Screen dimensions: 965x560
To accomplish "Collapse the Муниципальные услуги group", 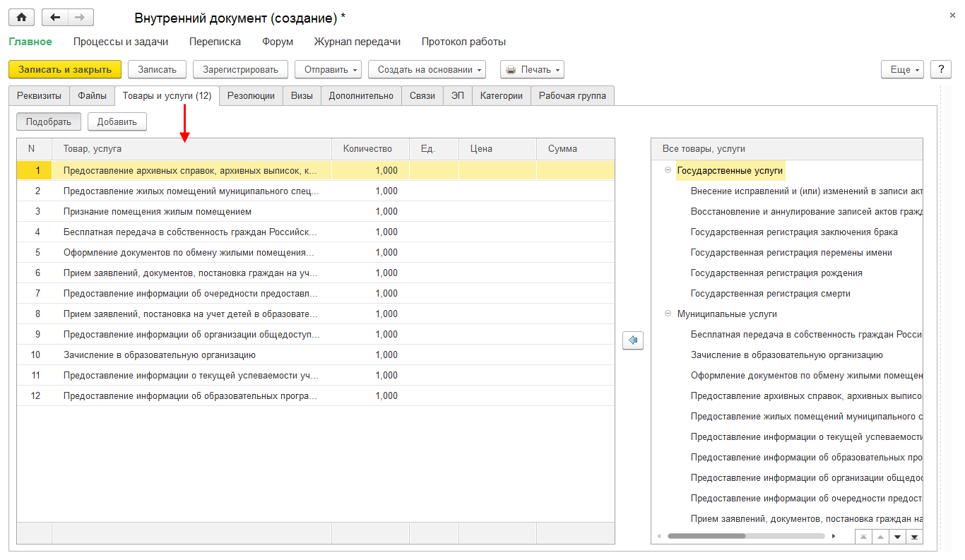I will pyautogui.click(x=668, y=314).
